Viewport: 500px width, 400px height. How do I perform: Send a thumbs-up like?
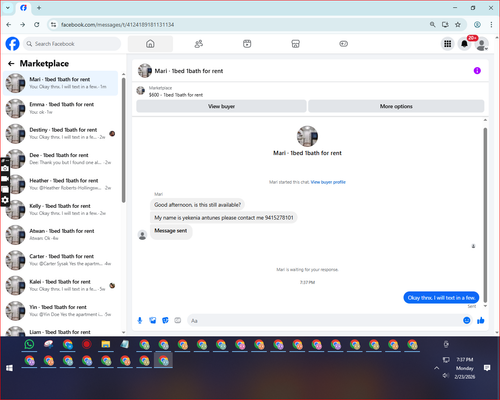click(x=481, y=320)
